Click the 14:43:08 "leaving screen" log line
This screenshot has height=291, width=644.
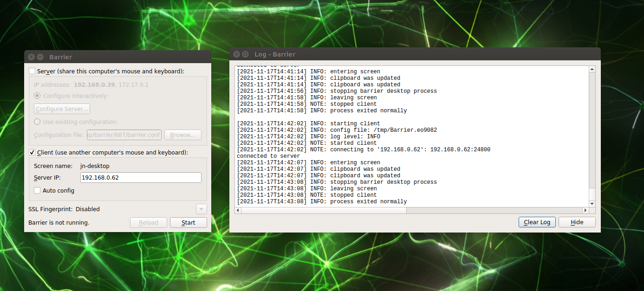click(x=307, y=188)
